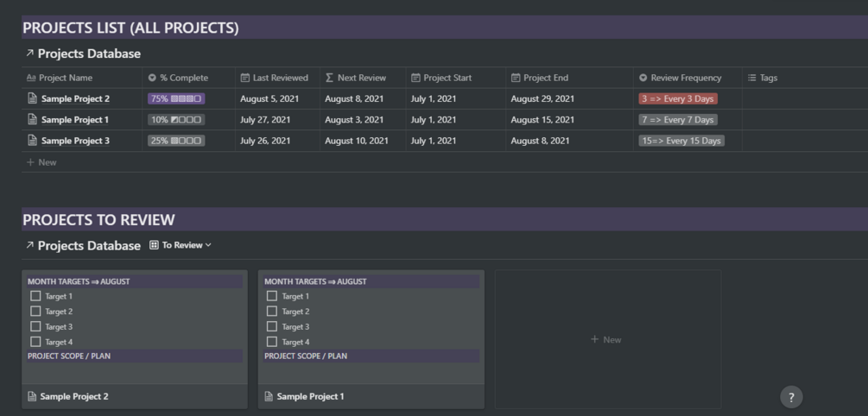Viewport: 868px width, 416px height.
Task: Click the help question mark button
Action: point(791,397)
